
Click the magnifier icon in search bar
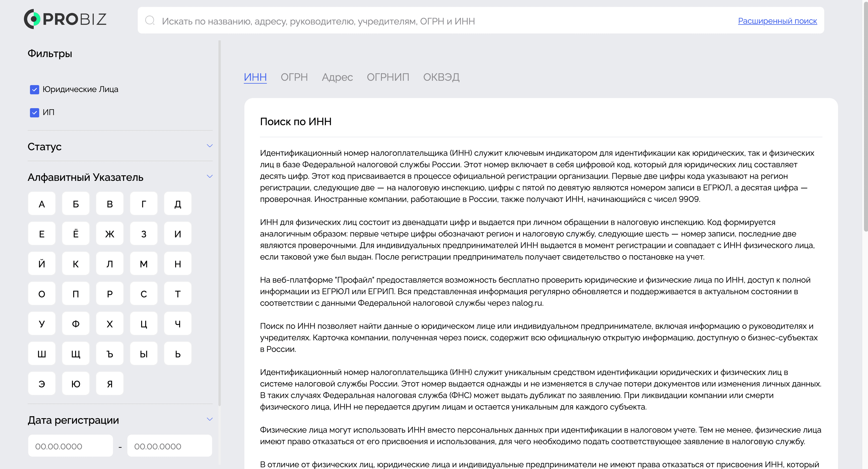(150, 20)
